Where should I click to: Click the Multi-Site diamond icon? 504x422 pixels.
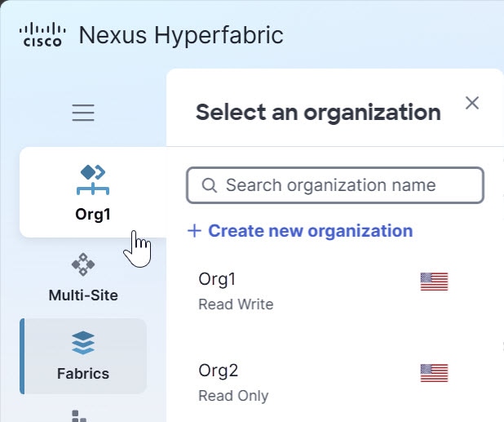coord(83,264)
